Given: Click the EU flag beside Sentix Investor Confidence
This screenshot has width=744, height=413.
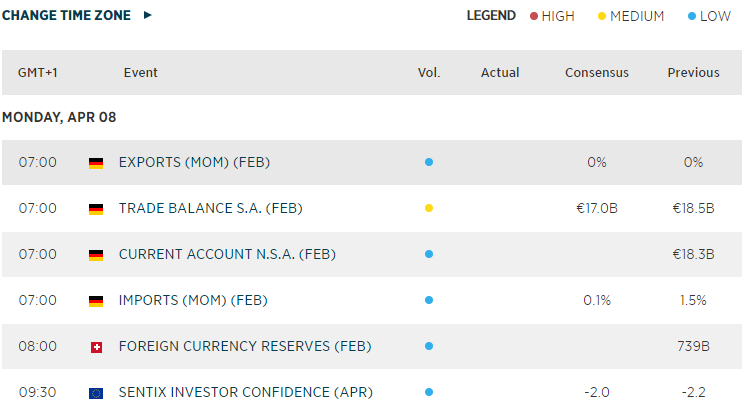Looking at the screenshot, I should point(96,393).
